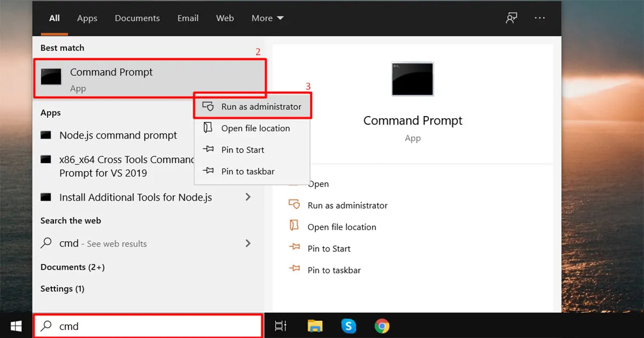Expand the More dropdown
Image resolution: width=644 pixels, height=338 pixels.
point(268,18)
